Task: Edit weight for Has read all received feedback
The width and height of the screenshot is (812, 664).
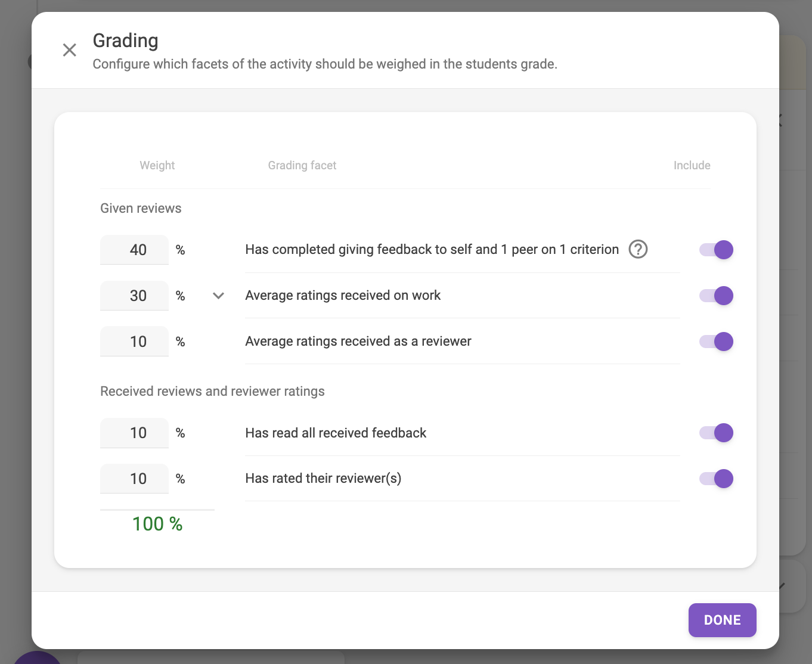Action: click(134, 433)
